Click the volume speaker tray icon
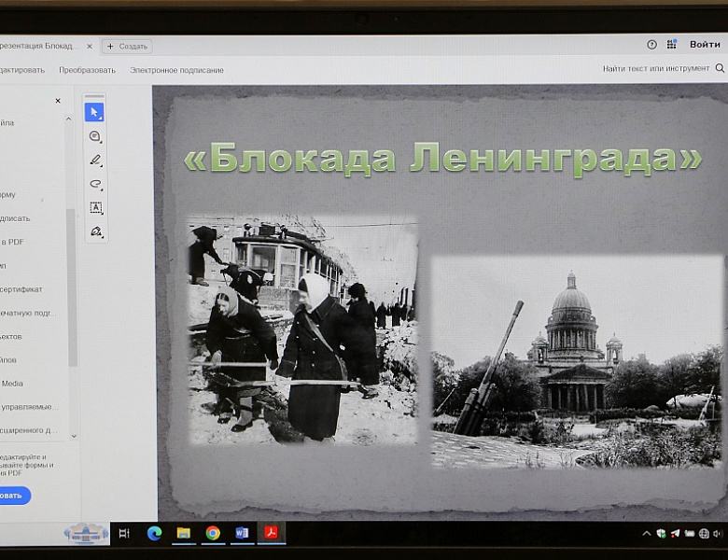728x560 pixels. point(718,534)
